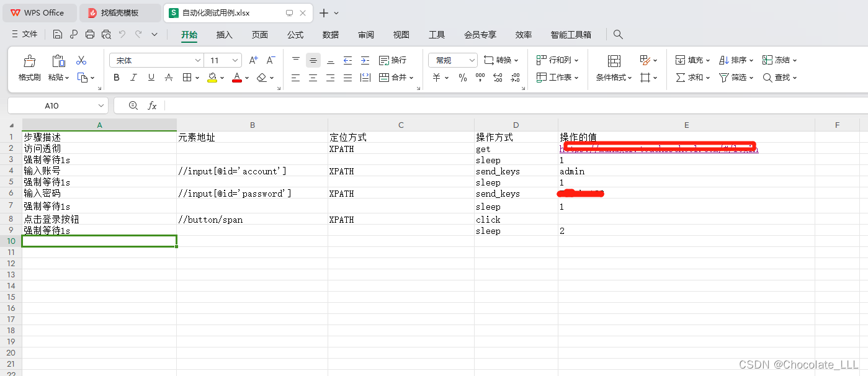Click the Increase Indent icon
The width and height of the screenshot is (868, 376).
pyautogui.click(x=365, y=60)
